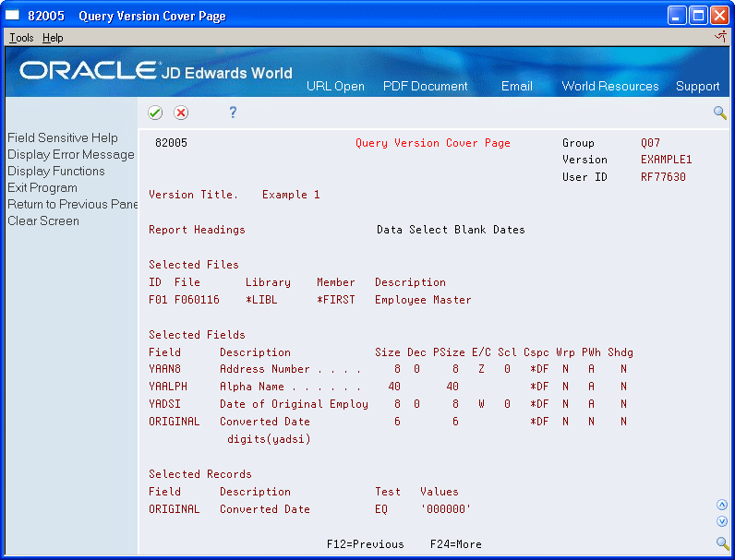Click F12=Previous function key text
The width and height of the screenshot is (735, 560).
click(x=365, y=544)
